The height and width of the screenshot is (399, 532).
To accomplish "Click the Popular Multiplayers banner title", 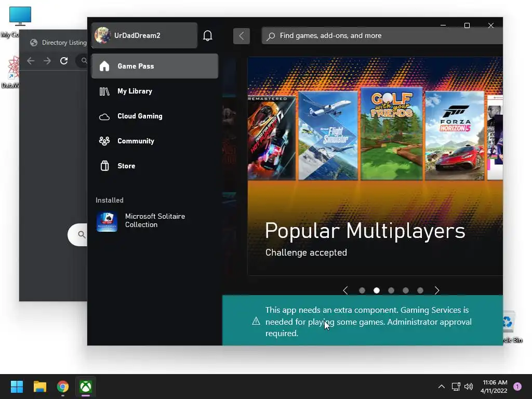I will coord(365,231).
